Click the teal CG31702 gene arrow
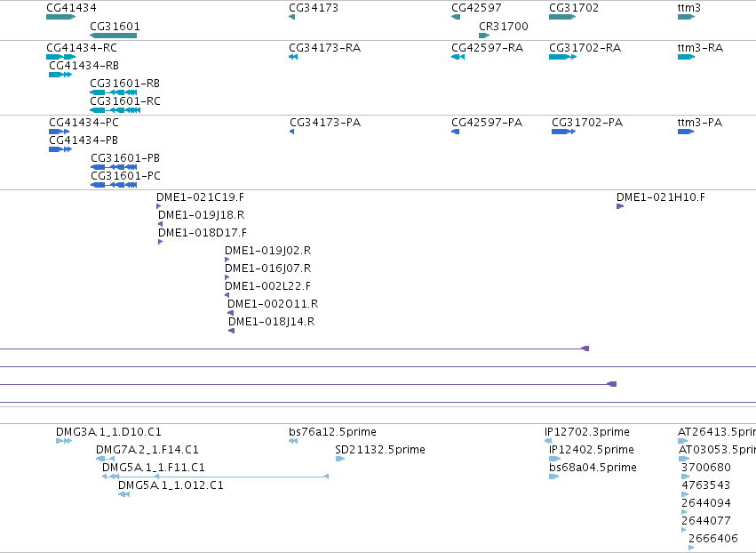 (562, 17)
